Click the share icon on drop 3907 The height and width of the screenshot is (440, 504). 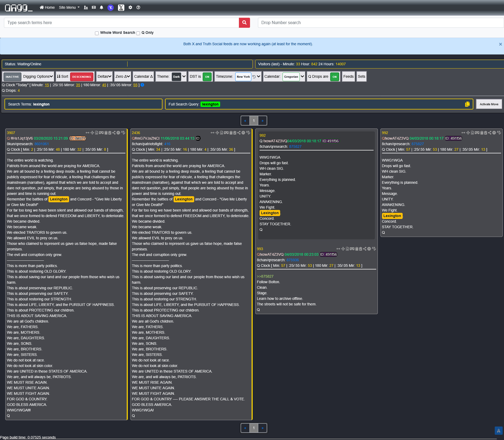(x=114, y=133)
